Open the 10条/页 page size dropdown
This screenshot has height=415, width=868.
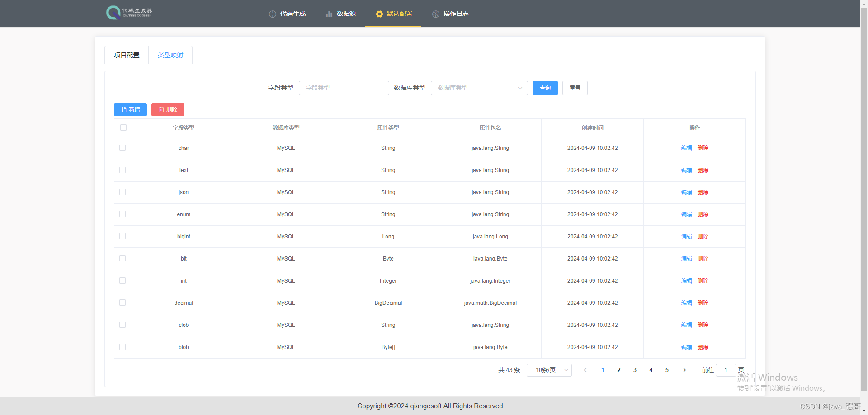coord(549,370)
